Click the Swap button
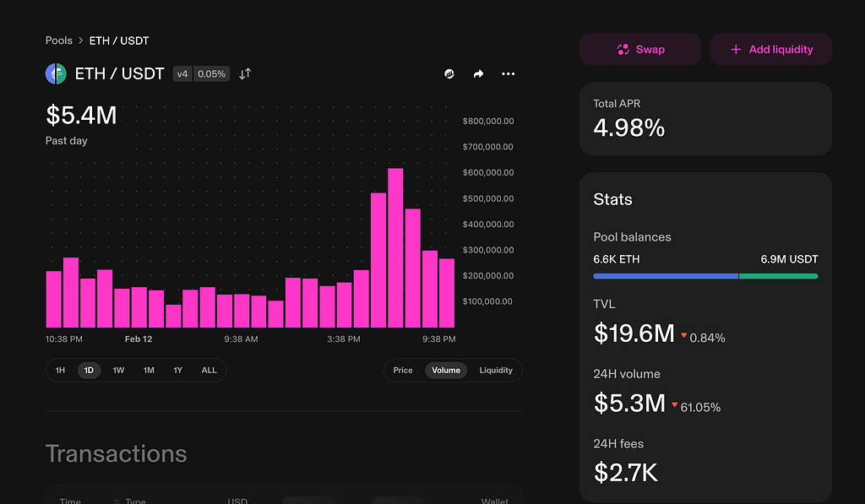Image resolution: width=865 pixels, height=504 pixels. click(640, 49)
